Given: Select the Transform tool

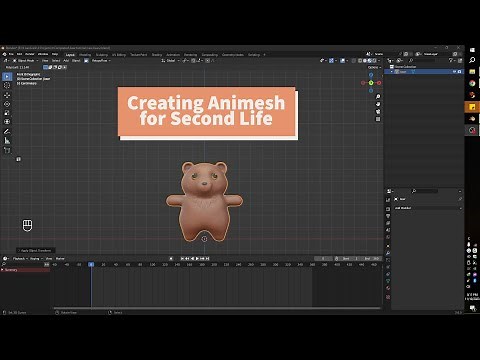Looking at the screenshot, I should pyautogui.click(x=7, y=122).
